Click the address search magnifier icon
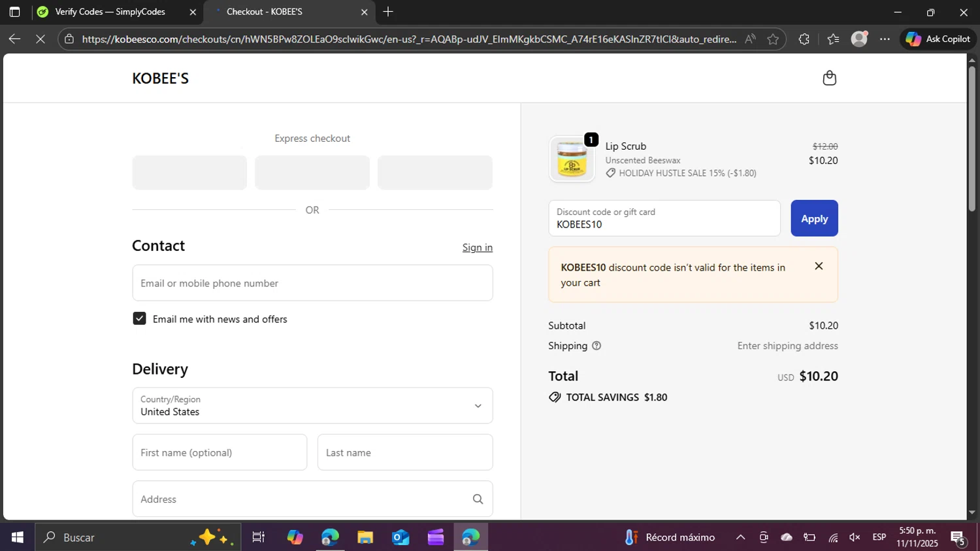 coord(478,499)
